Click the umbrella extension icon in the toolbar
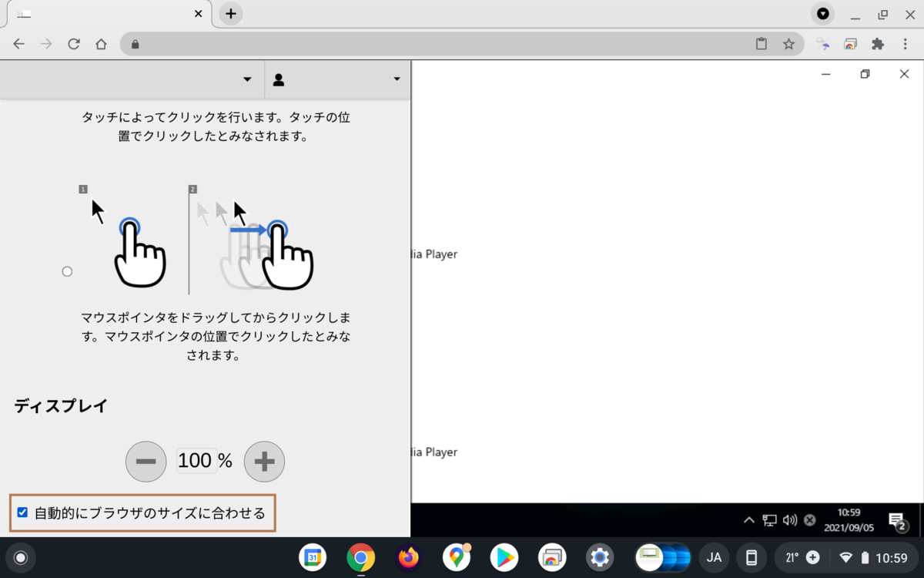Screen dimensions: 924x578 (x=823, y=44)
